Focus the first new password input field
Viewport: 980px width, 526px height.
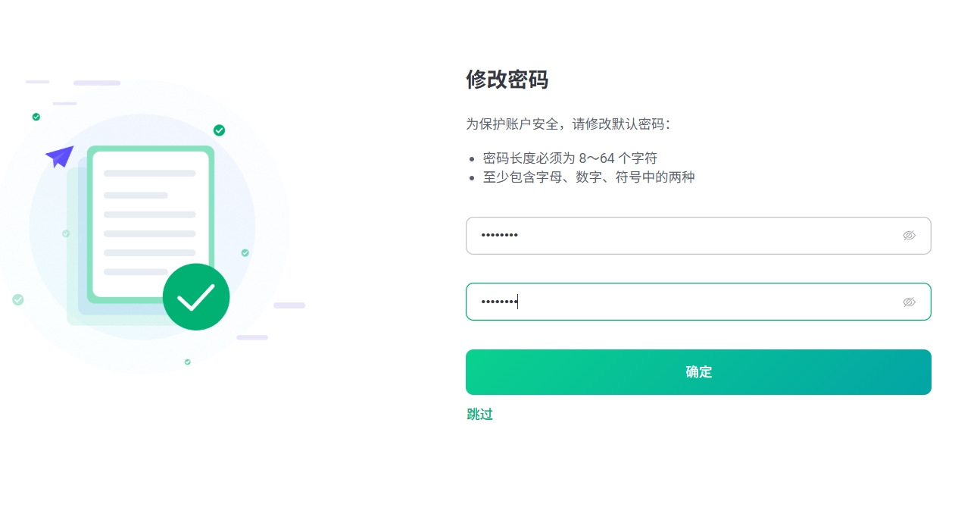698,236
